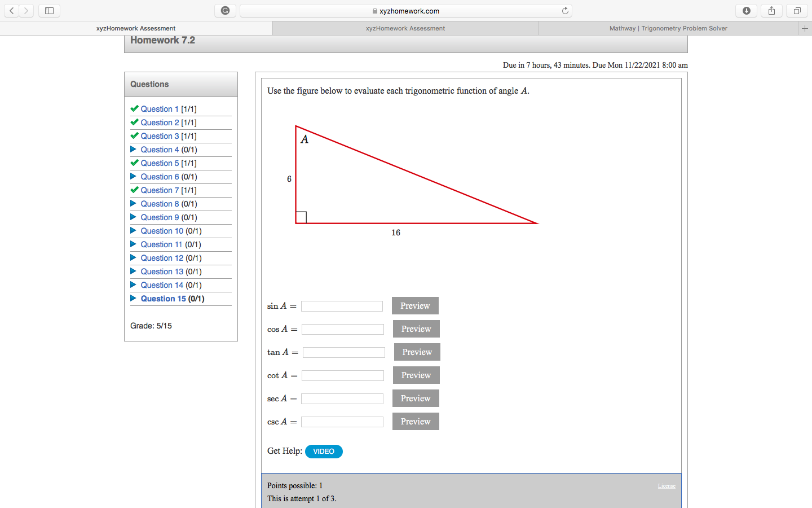This screenshot has height=508, width=812.
Task: Open the VIDEO help resource
Action: click(324, 451)
